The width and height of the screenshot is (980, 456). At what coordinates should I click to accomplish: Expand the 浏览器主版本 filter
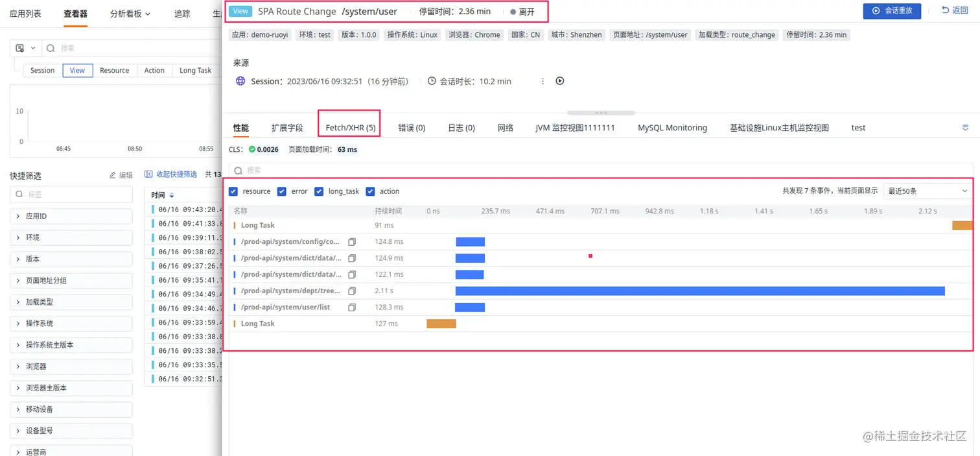point(71,387)
